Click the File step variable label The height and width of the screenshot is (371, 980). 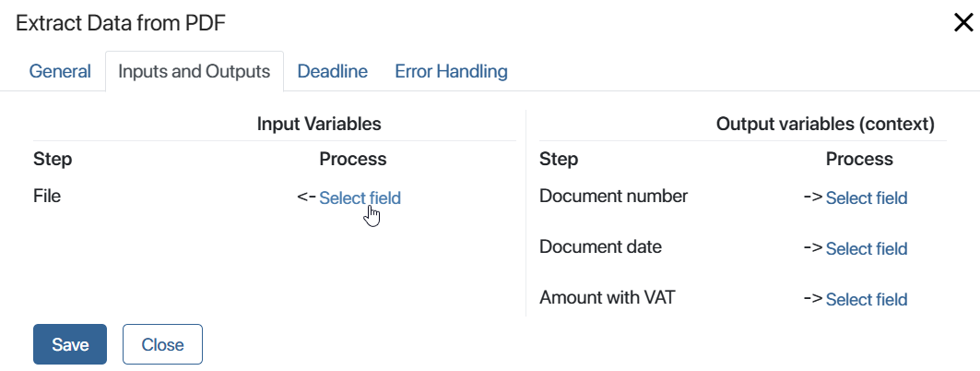[x=47, y=197]
